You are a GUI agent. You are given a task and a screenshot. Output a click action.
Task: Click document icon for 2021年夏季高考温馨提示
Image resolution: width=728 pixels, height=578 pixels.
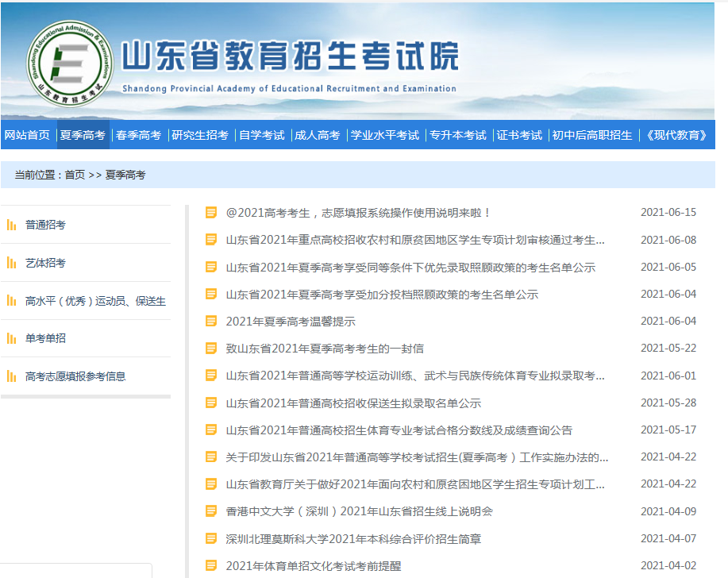pyautogui.click(x=211, y=321)
